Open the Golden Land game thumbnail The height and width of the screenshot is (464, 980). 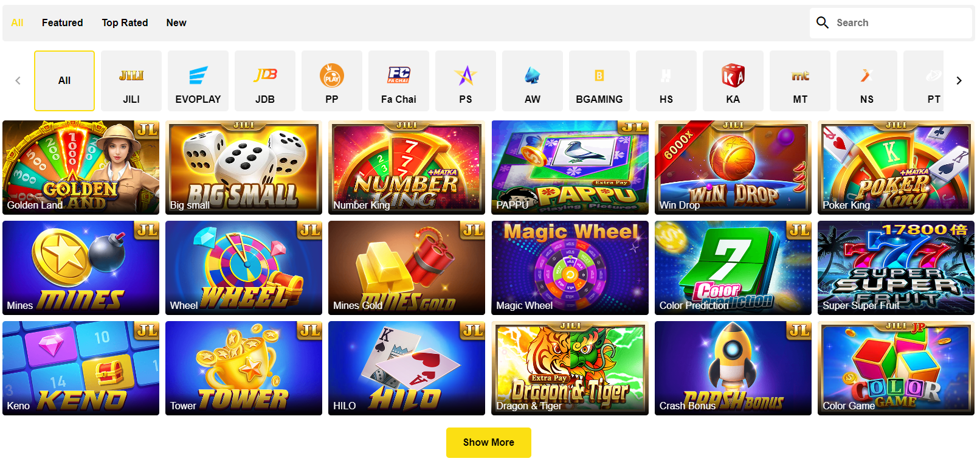(81, 167)
